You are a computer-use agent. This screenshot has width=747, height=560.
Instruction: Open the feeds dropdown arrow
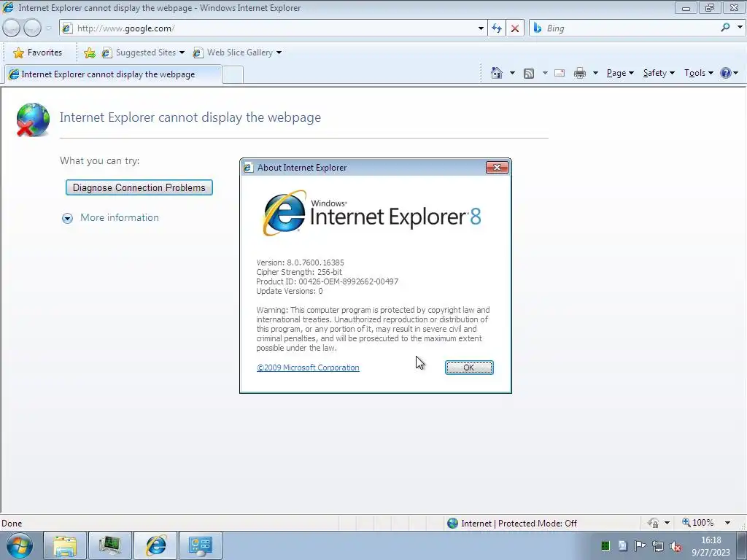pos(544,73)
